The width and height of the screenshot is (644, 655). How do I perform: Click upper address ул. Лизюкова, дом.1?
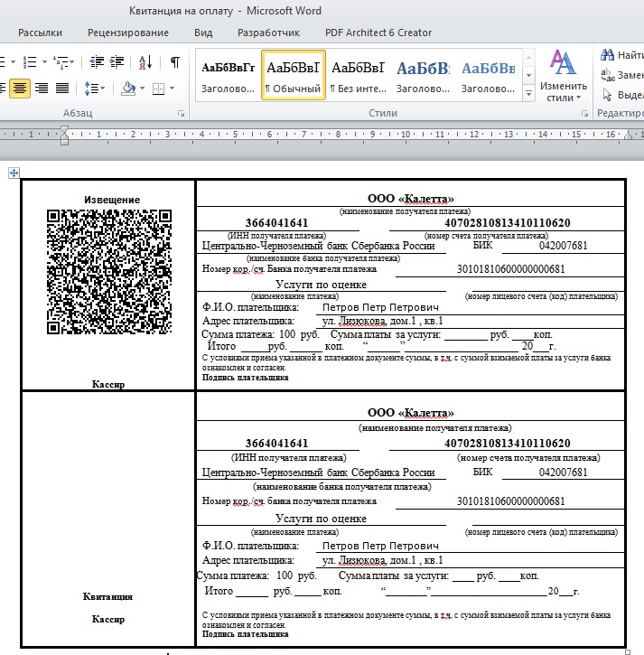[x=383, y=321]
